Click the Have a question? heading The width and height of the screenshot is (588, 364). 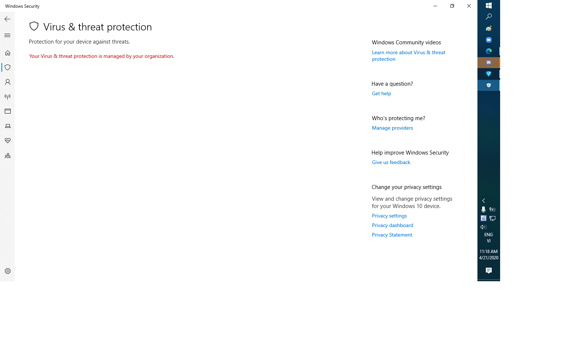coord(392,84)
